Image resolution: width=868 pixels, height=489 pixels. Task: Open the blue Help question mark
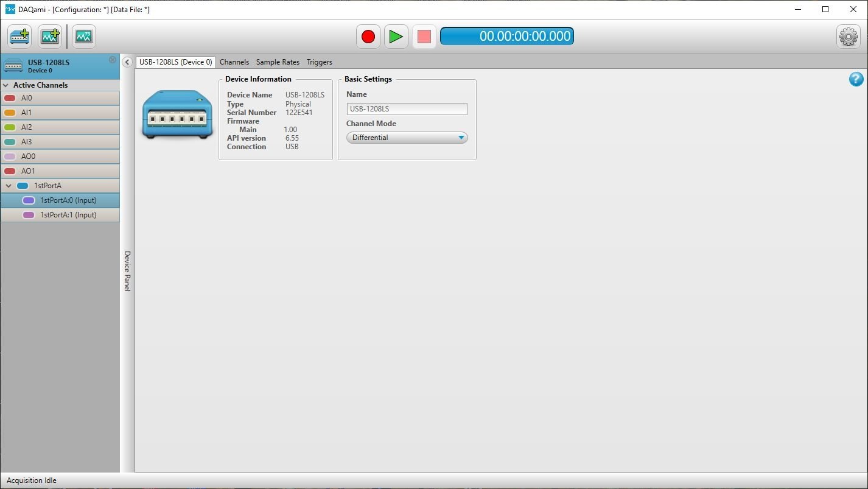856,79
